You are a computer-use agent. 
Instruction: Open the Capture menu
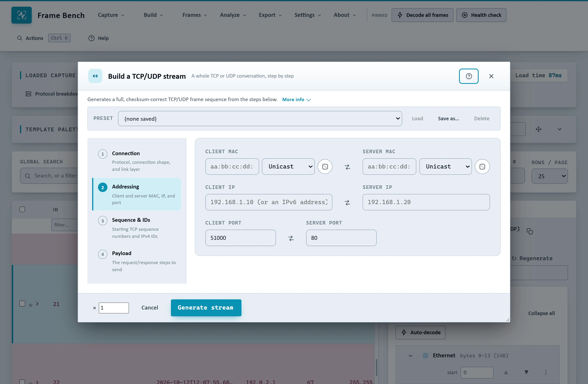pyautogui.click(x=111, y=15)
